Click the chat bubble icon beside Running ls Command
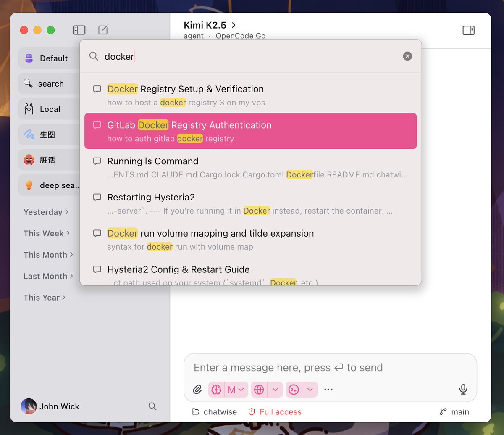The height and width of the screenshot is (435, 504). coord(97,161)
